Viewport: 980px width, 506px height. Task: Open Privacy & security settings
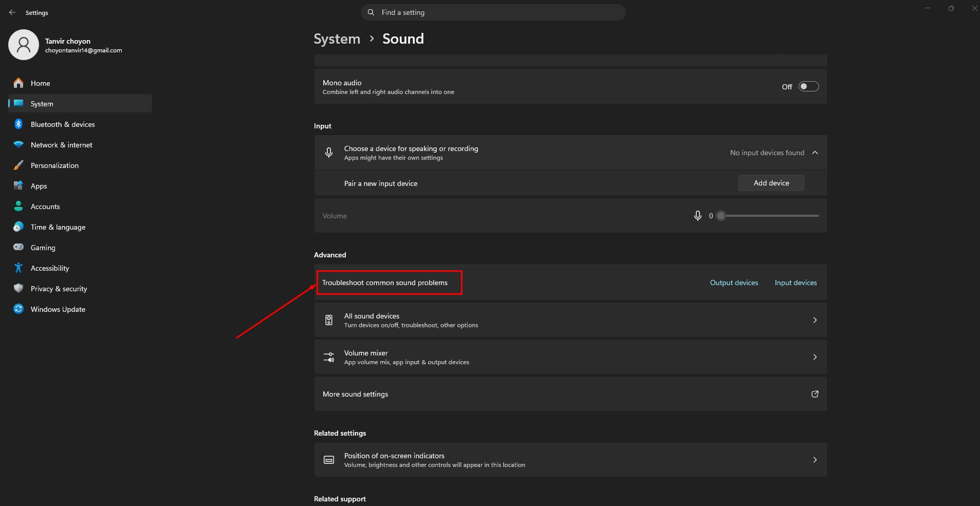pyautogui.click(x=80, y=288)
